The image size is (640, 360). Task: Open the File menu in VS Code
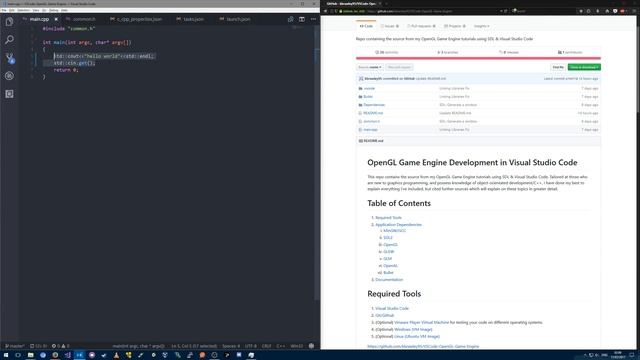pos(4,10)
